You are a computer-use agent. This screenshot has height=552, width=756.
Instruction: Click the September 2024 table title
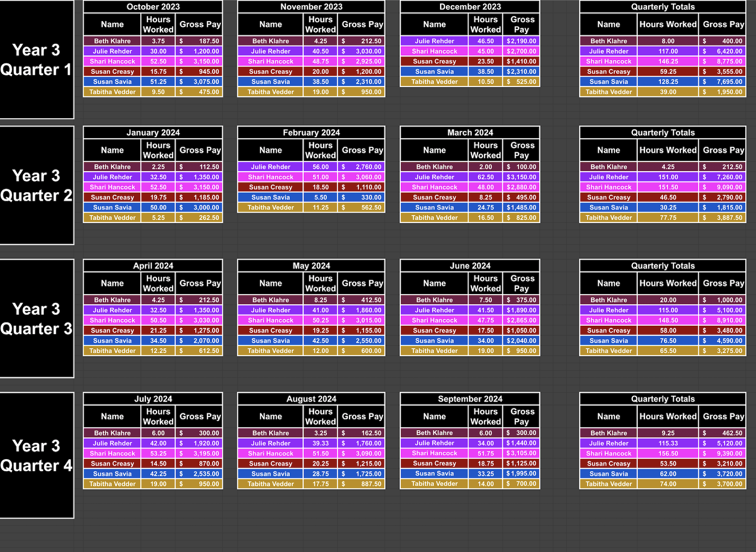point(470,399)
